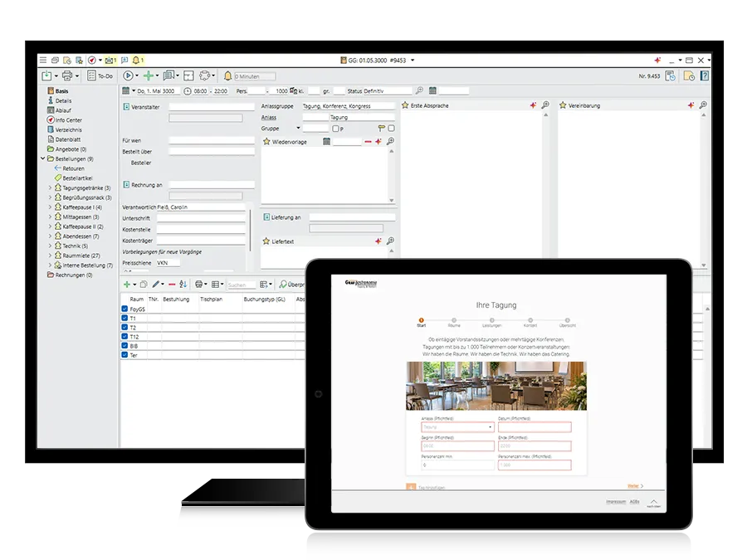Expand the Raummiete (27) tree item

50,256
